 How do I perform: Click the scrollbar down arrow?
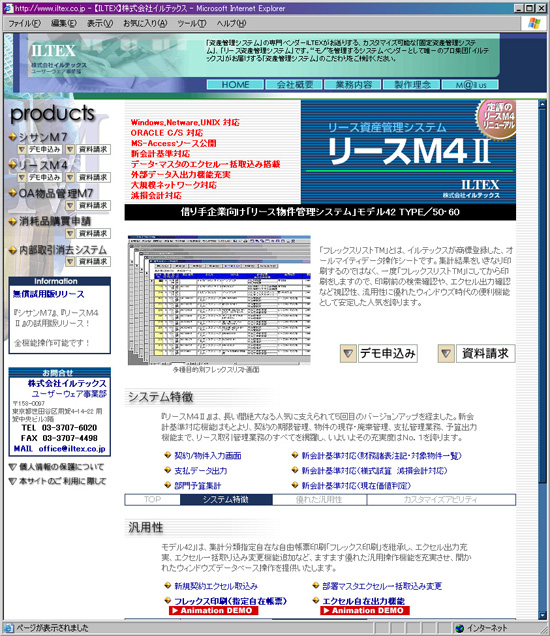[542, 615]
